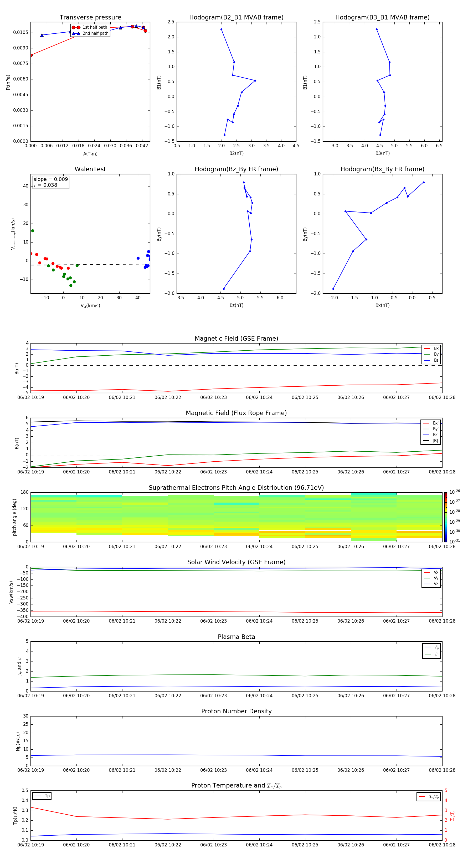Select the 'By' entry in the GSE magnetic field legend
The image size is (473, 868).
pos(431,354)
